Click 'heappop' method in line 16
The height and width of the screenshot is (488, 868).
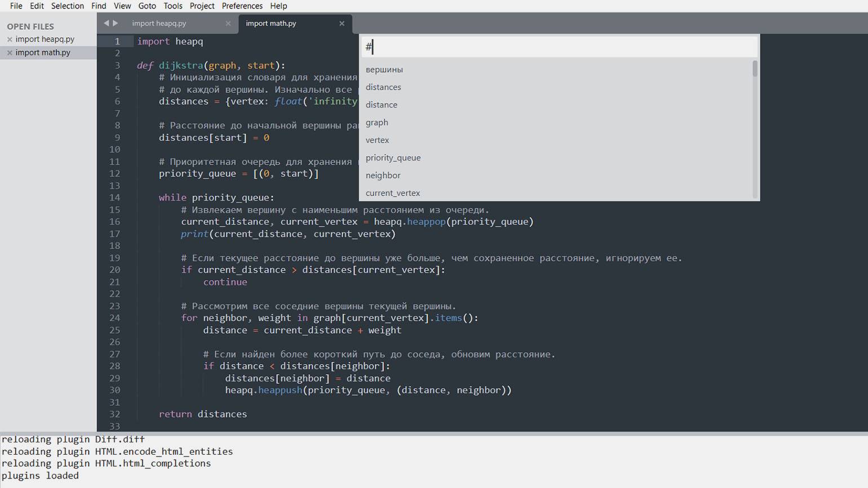pos(426,221)
